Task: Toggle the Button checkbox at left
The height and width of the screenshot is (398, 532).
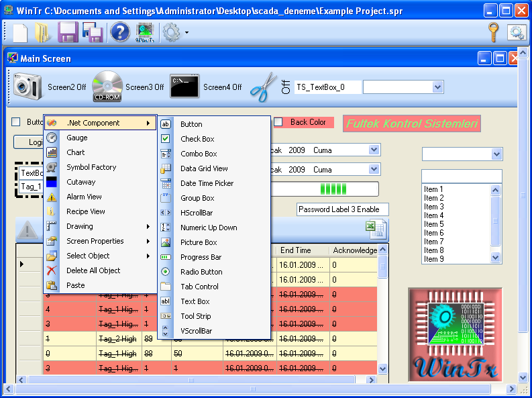Action: [x=16, y=122]
